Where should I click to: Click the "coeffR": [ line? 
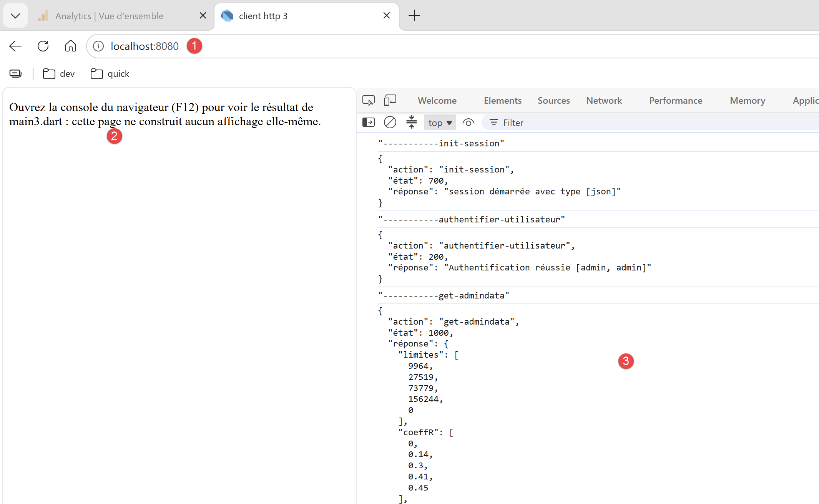click(x=426, y=433)
